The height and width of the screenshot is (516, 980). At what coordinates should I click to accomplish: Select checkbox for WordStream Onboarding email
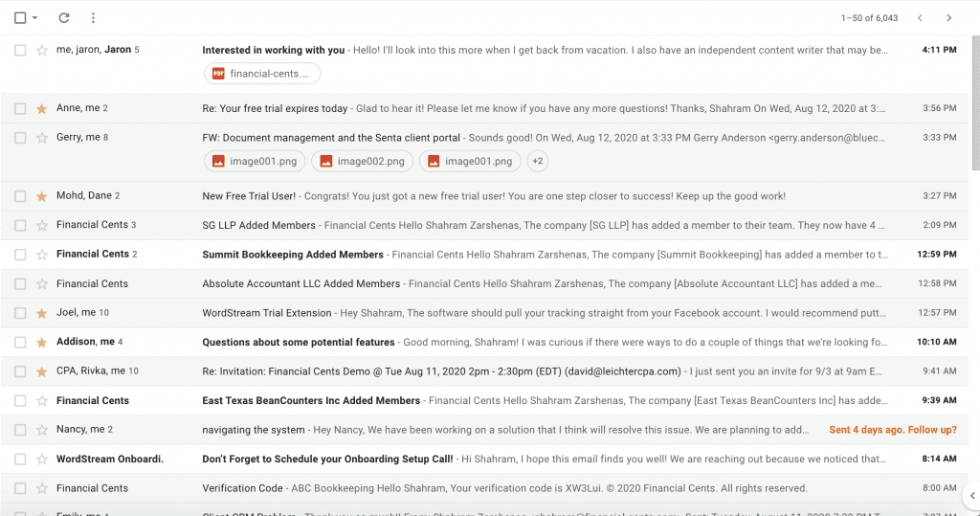(x=20, y=460)
